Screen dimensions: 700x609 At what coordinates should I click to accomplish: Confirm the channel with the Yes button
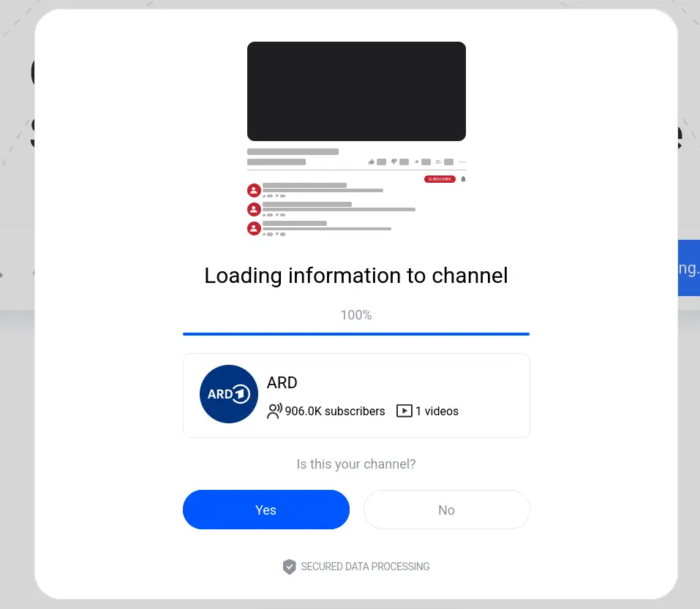[266, 510]
